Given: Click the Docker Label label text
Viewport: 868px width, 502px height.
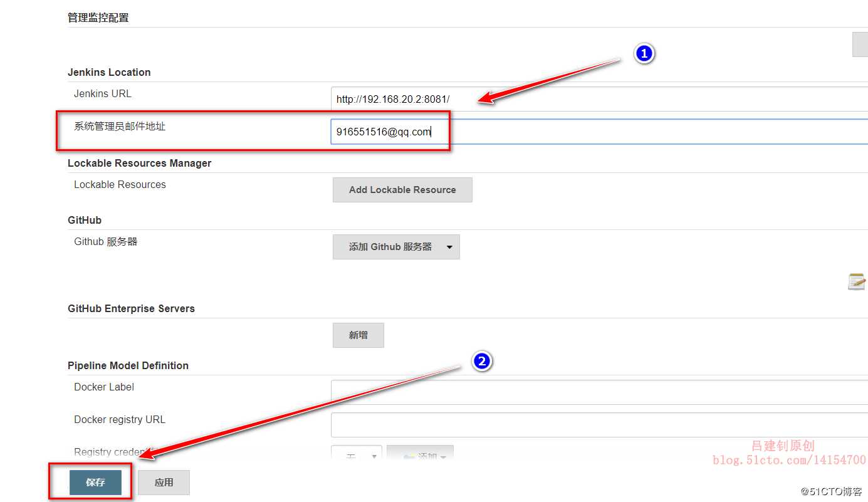Looking at the screenshot, I should click(104, 387).
